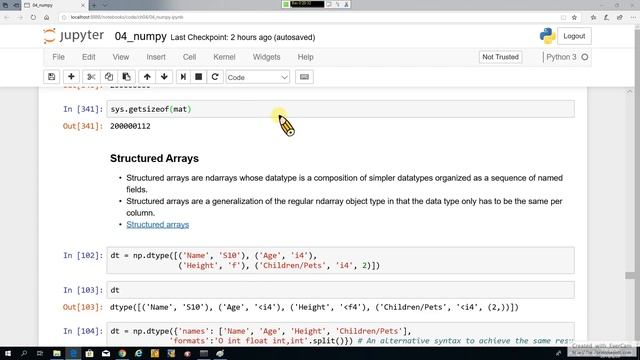Restart the kernel circular arrow icon

coord(215,77)
